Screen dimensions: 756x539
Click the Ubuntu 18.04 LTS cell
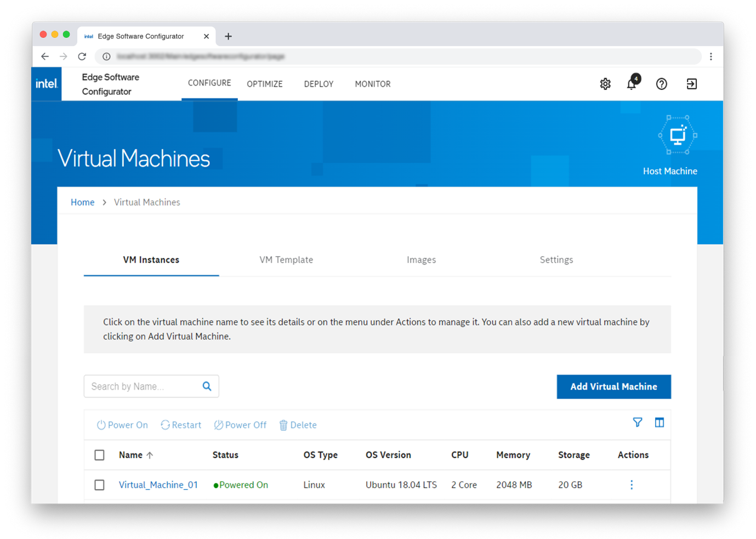pos(401,485)
